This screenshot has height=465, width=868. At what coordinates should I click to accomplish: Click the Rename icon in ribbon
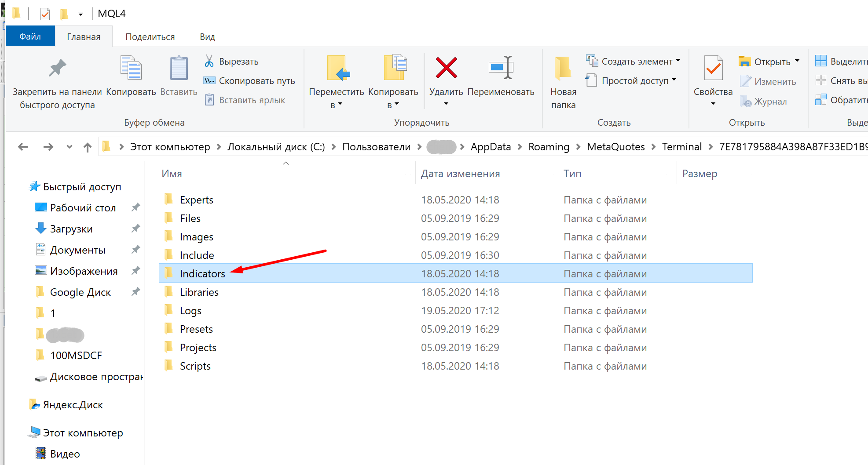click(x=501, y=68)
